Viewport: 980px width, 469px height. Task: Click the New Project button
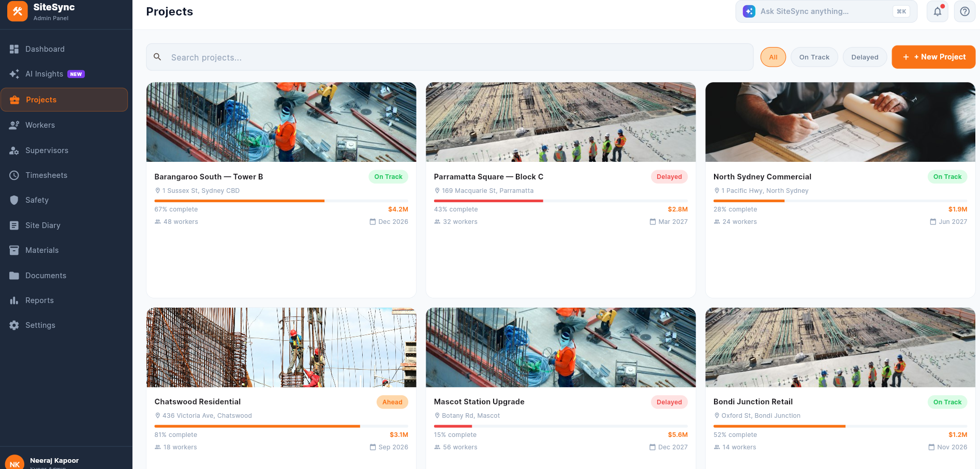pyautogui.click(x=933, y=57)
